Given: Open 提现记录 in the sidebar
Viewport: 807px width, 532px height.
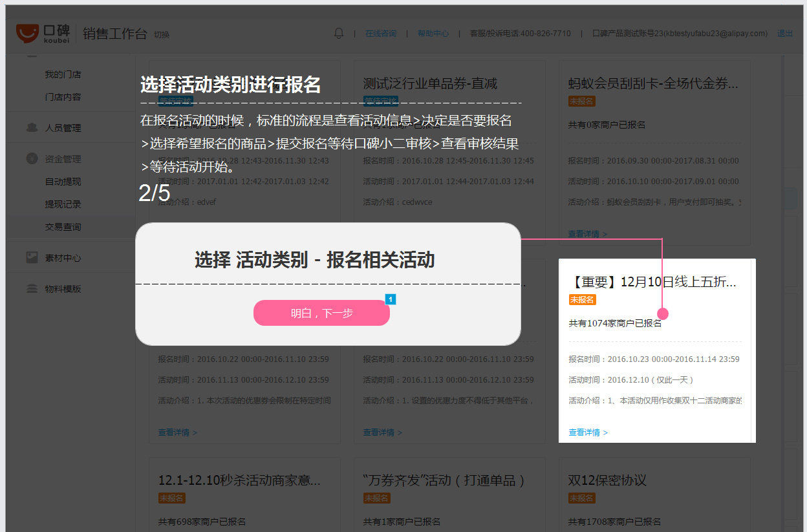Looking at the screenshot, I should 63,204.
